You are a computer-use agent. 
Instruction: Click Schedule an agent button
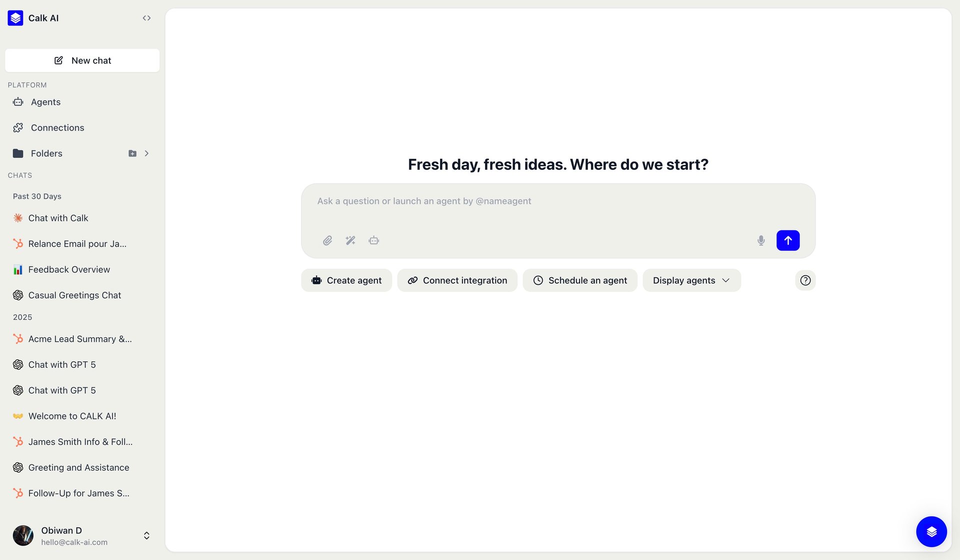580,280
